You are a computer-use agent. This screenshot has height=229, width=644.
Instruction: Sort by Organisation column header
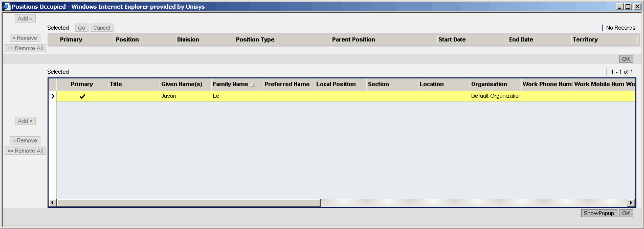pos(489,84)
